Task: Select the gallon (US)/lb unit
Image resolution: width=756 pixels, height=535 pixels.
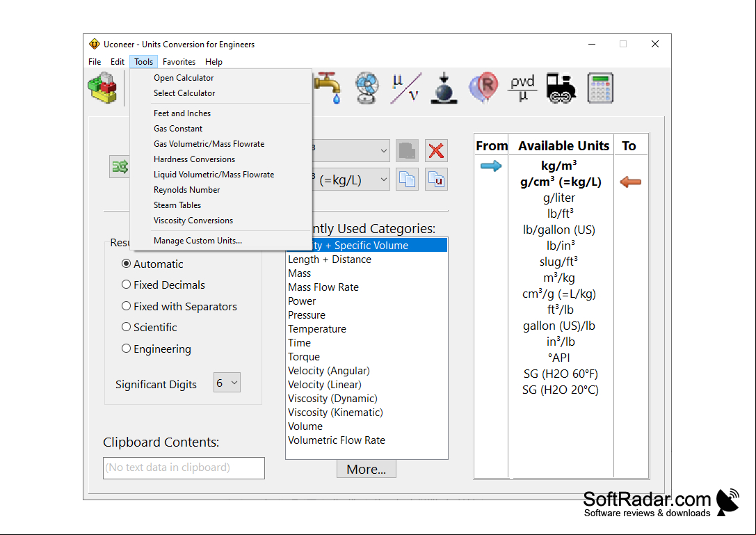Action: click(x=559, y=326)
